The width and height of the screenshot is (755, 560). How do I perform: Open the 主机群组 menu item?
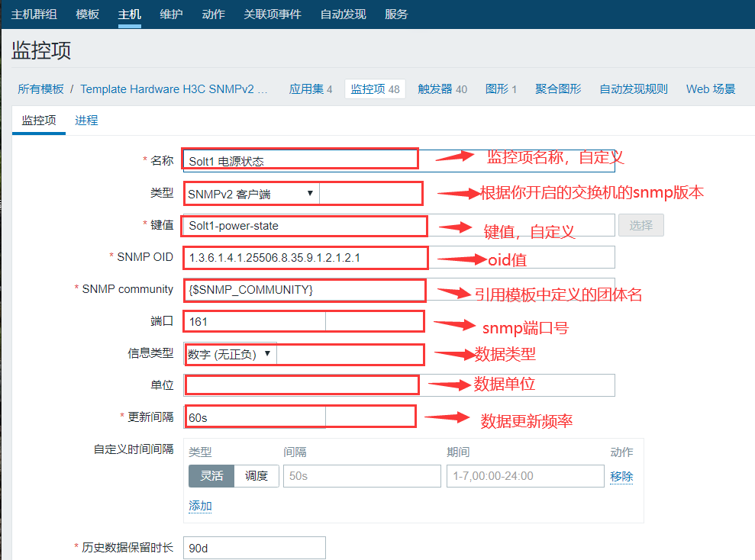tap(34, 14)
